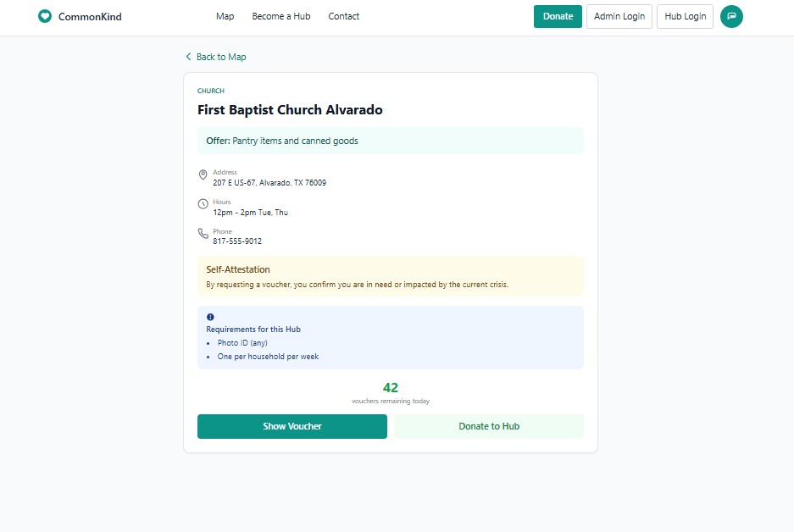The image size is (794, 532).
Task: Click the address location pin icon
Action: click(x=203, y=175)
